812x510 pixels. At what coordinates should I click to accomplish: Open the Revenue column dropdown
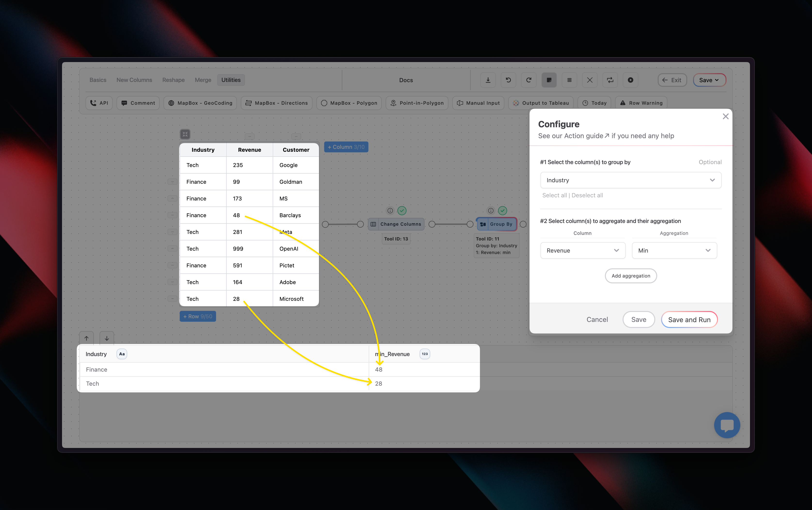[583, 251]
